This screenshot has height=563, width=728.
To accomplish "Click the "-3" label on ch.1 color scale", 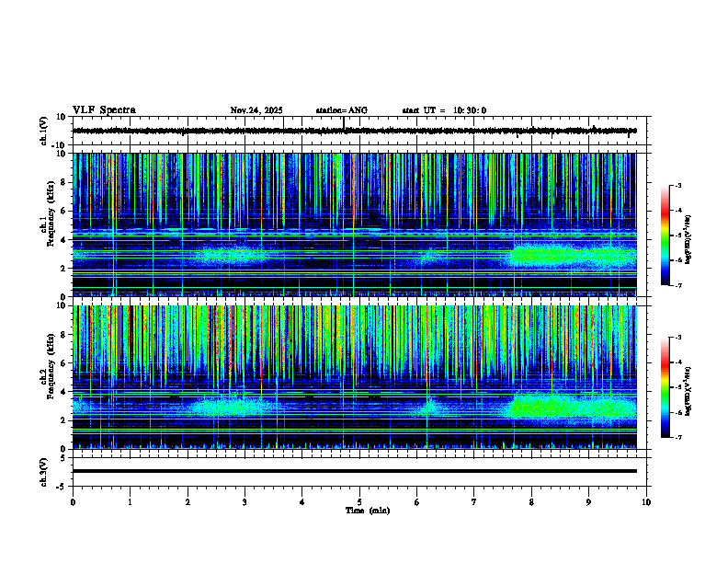I will 677,185.
